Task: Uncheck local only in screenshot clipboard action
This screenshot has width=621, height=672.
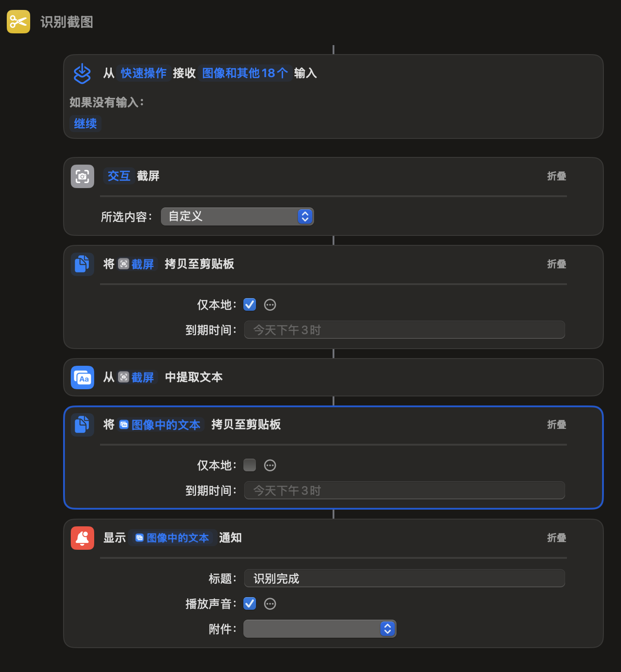Action: [250, 305]
